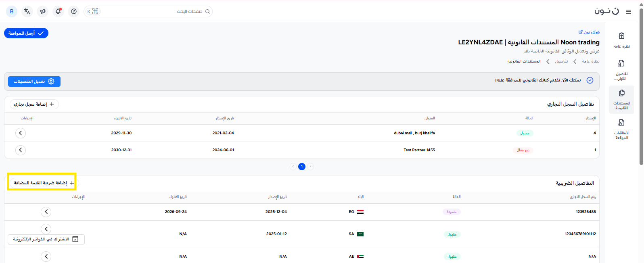Click the أرسل للموافقة button
644x263 pixels.
click(x=26, y=33)
